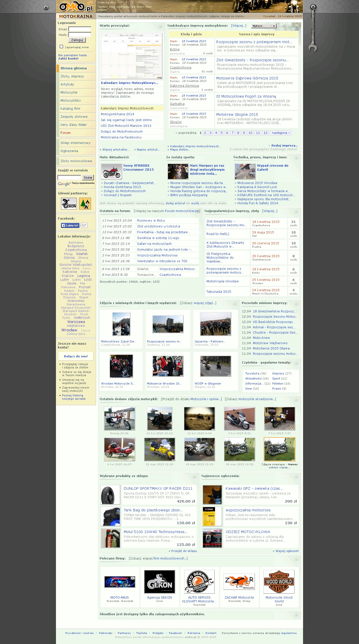Click the Motorcycle Wood World logo
The height and width of the screenshot is (644, 359).
coord(279,582)
